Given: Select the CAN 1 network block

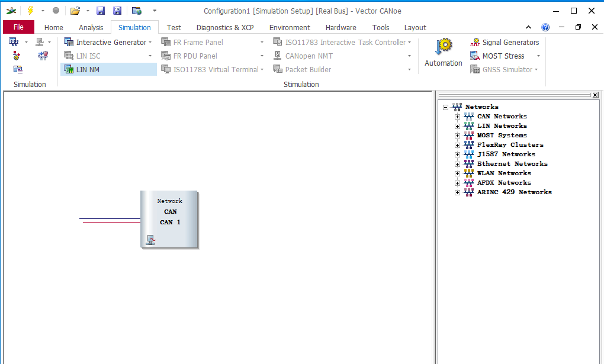Looking at the screenshot, I should [169, 219].
